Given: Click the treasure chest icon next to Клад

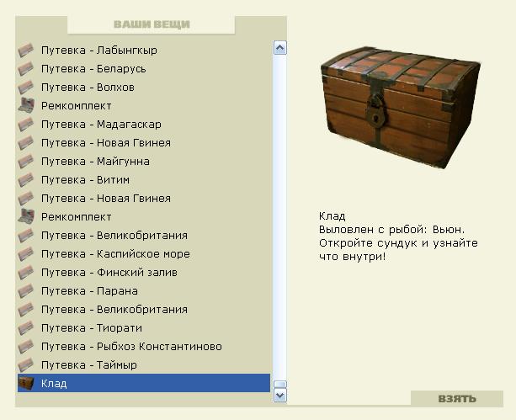Looking at the screenshot, I should point(26,383).
